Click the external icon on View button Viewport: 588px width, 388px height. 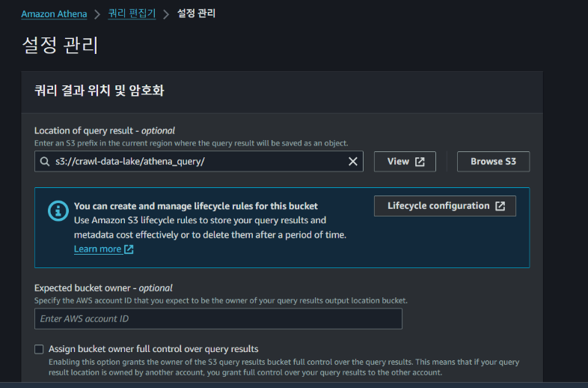[420, 162]
